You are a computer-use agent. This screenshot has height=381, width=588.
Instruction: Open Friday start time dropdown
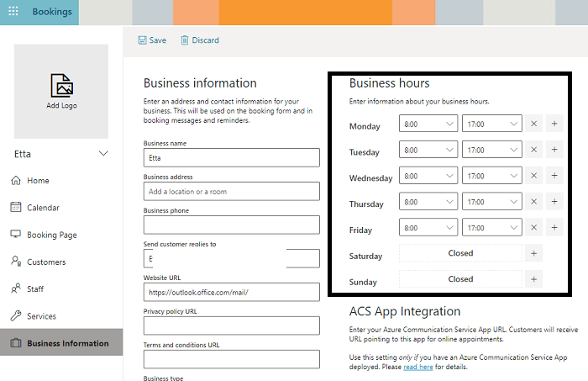[428, 227]
